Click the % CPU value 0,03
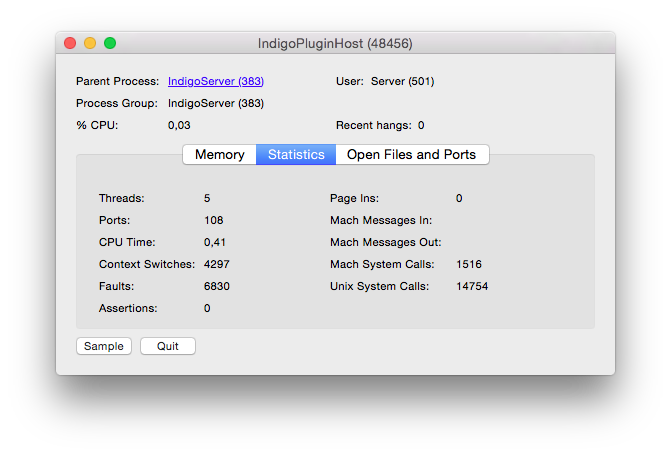The height and width of the screenshot is (455, 671). click(x=179, y=125)
